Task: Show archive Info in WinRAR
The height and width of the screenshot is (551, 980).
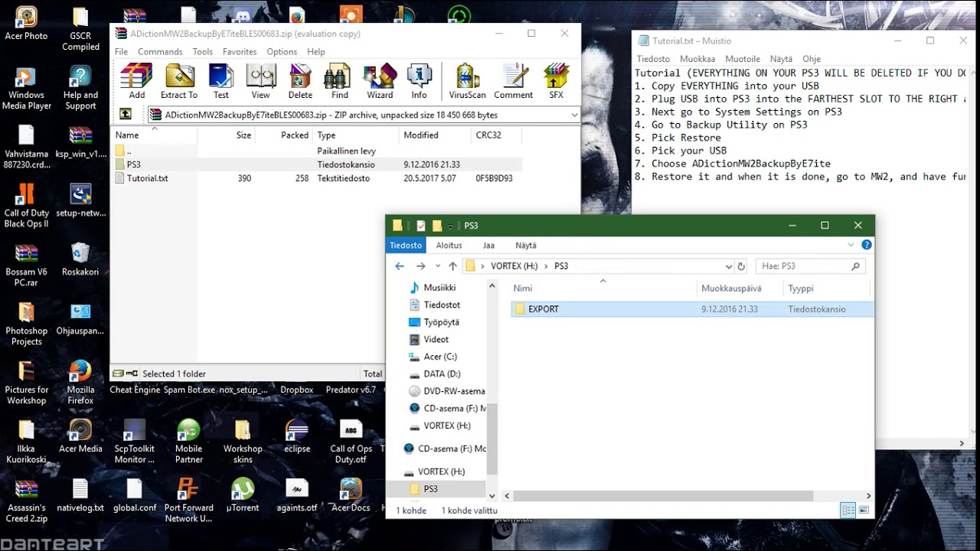Action: 419,81
